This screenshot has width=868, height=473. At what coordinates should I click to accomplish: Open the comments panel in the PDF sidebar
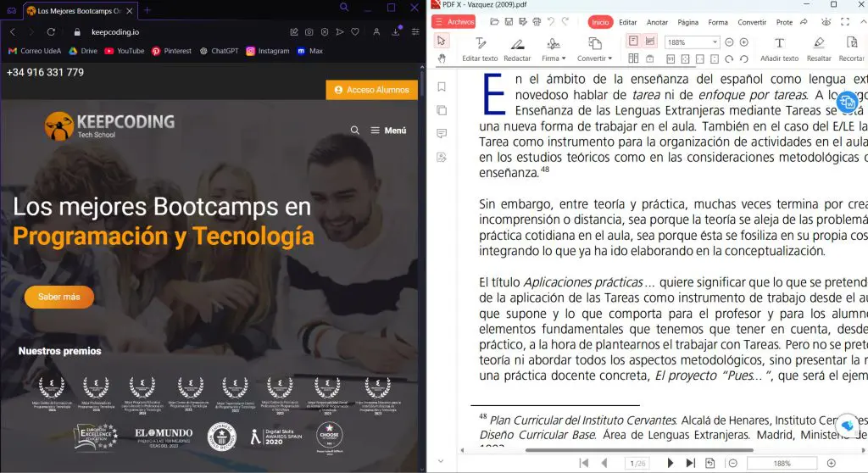point(441,133)
